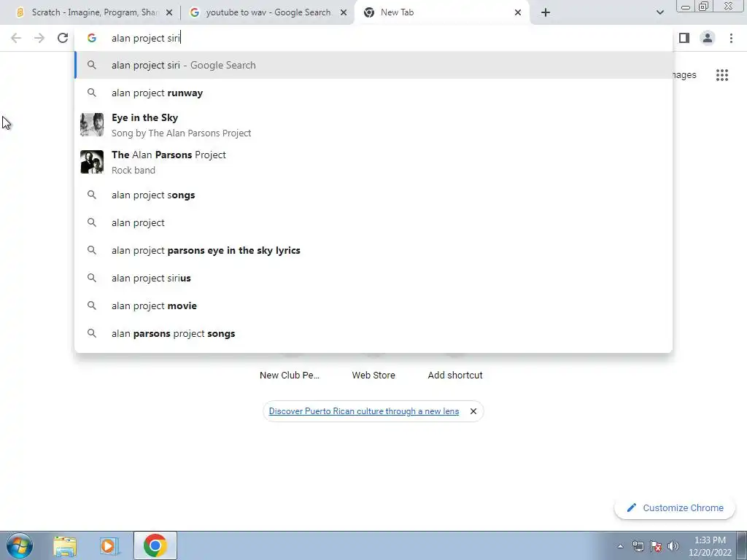Choose 'alan project songs' suggestion
Viewport: 747px width, 560px height.
(374, 195)
